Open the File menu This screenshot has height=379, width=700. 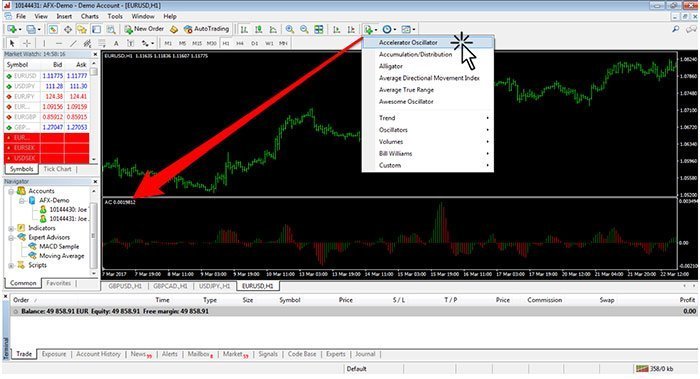tap(21, 16)
